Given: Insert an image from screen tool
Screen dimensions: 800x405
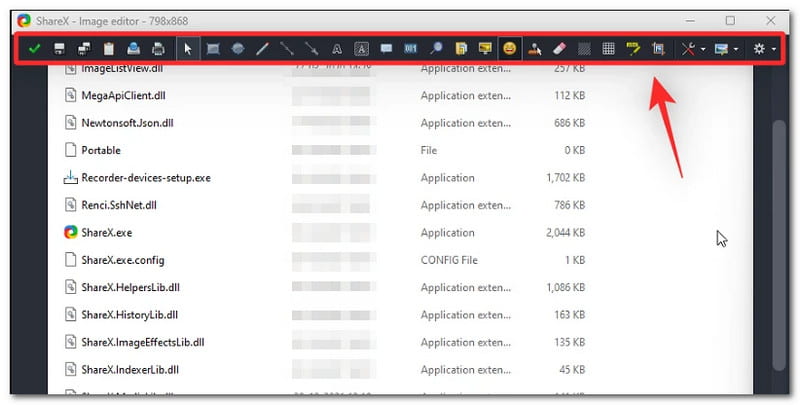Looking at the screenshot, I should pos(485,49).
